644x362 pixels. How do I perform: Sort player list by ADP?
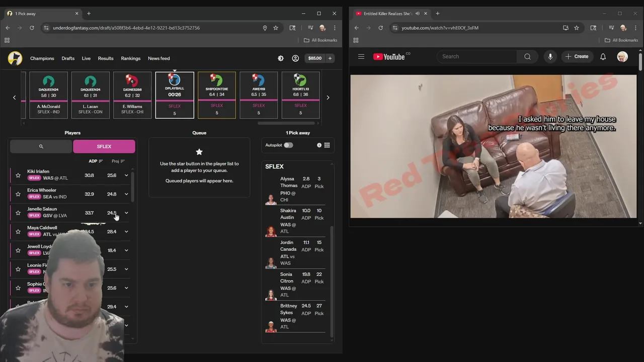(x=96, y=161)
